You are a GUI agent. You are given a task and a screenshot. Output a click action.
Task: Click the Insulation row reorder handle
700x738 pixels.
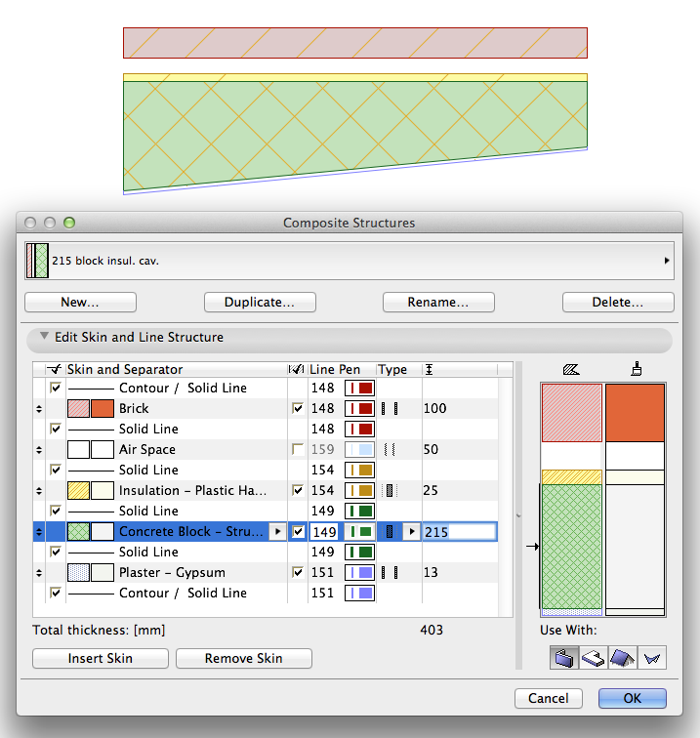39,491
